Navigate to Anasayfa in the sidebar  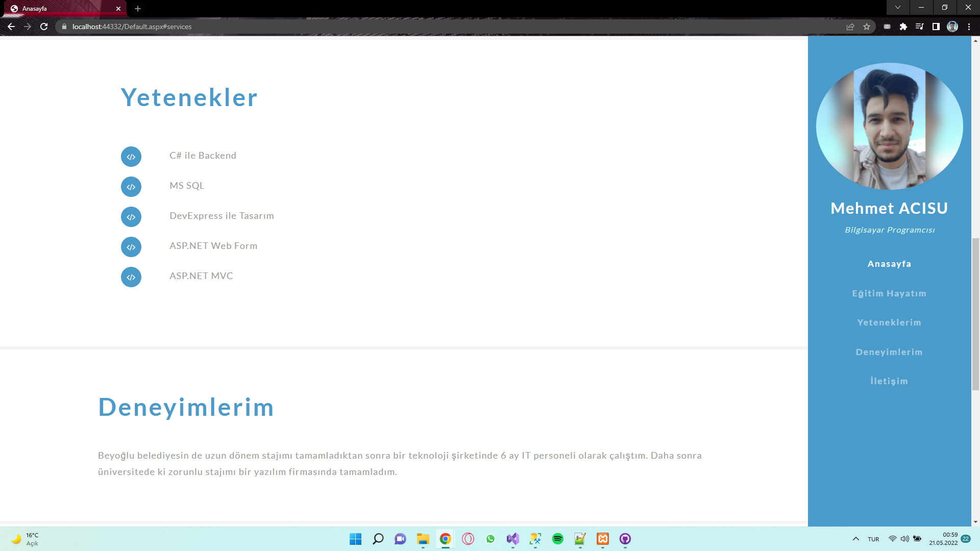tap(889, 264)
